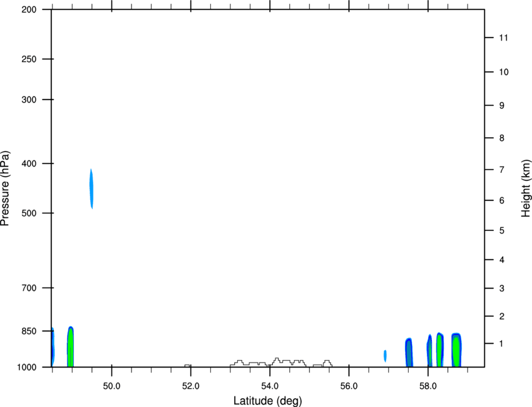This screenshot has height=407, width=532.
Task: Click the teal column near latitude 57.5
Action: 409,353
